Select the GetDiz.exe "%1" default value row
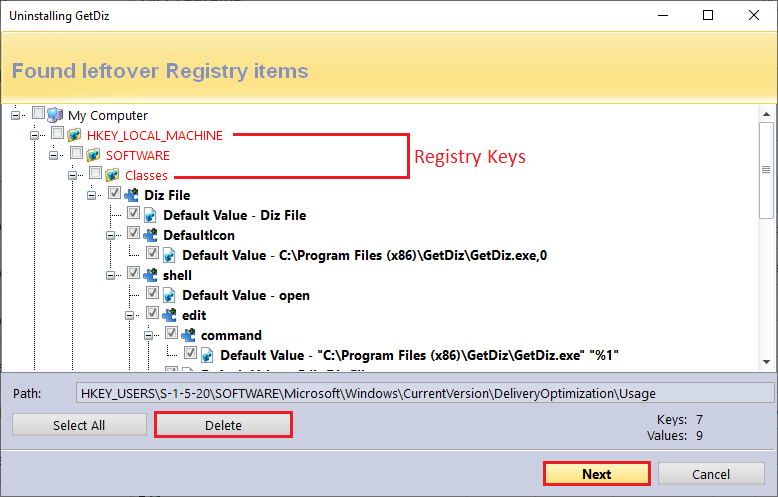 [x=419, y=356]
